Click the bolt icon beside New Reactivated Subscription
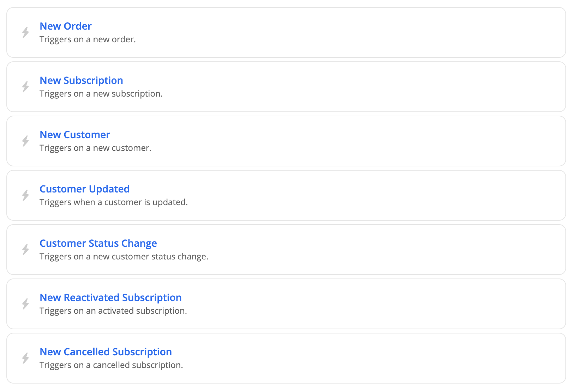 point(25,304)
